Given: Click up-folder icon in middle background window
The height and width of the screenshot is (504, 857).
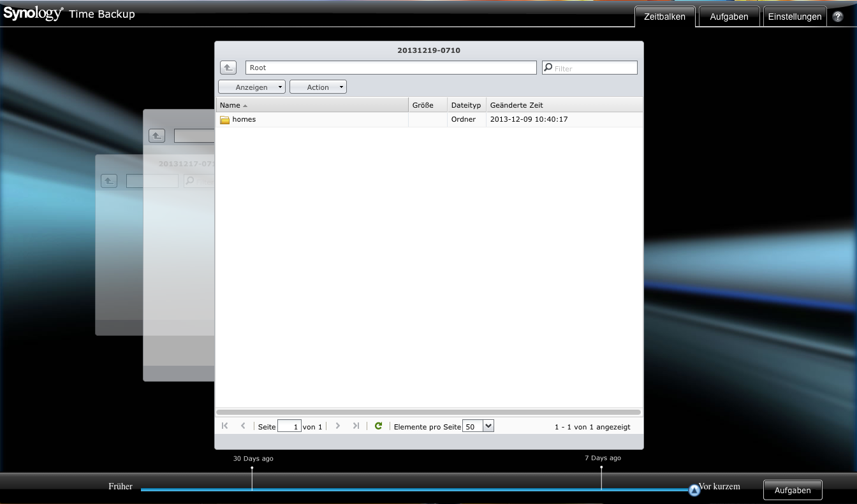Looking at the screenshot, I should click(x=157, y=136).
